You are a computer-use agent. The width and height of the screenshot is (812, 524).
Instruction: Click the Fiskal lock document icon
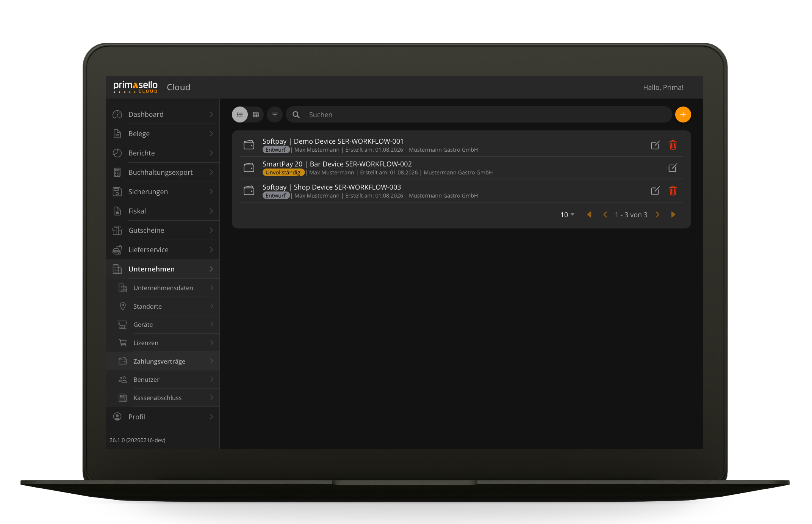117,211
